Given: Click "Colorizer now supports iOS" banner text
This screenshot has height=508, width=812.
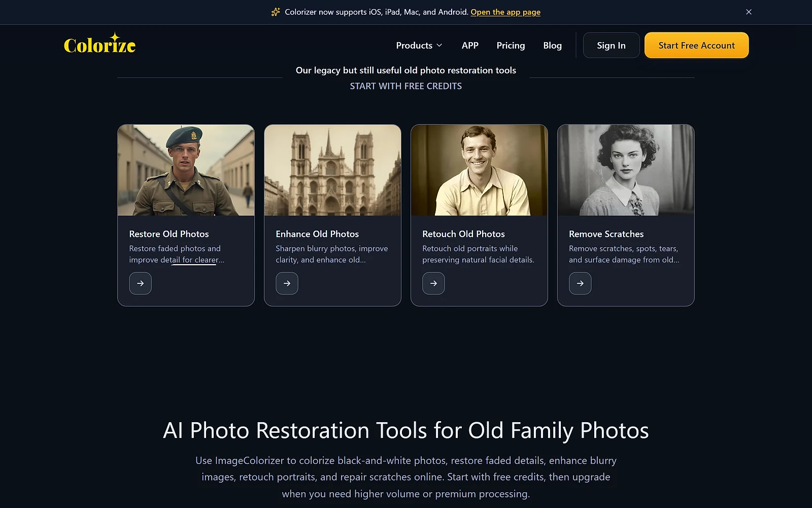Looking at the screenshot, I should point(377,12).
